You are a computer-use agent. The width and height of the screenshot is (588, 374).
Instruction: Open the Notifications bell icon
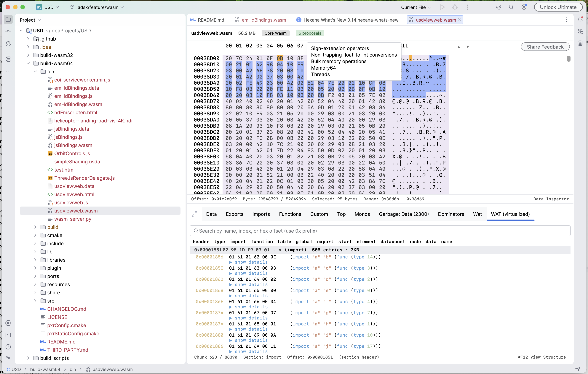point(580,20)
